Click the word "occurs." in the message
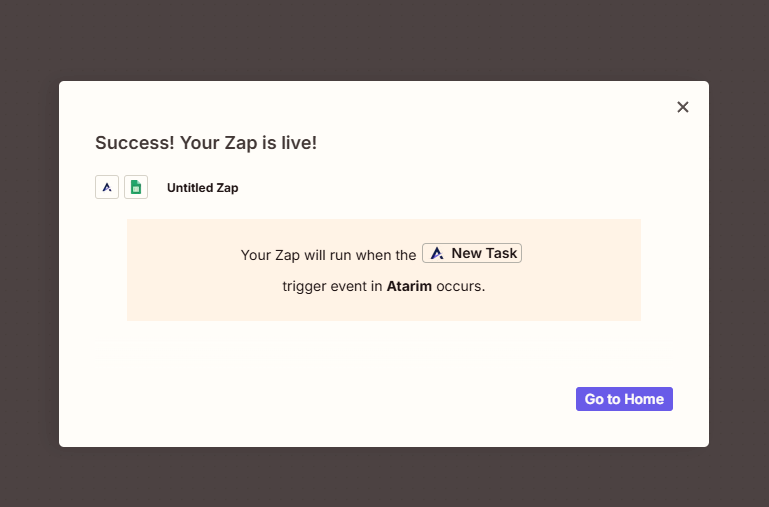 click(x=461, y=286)
